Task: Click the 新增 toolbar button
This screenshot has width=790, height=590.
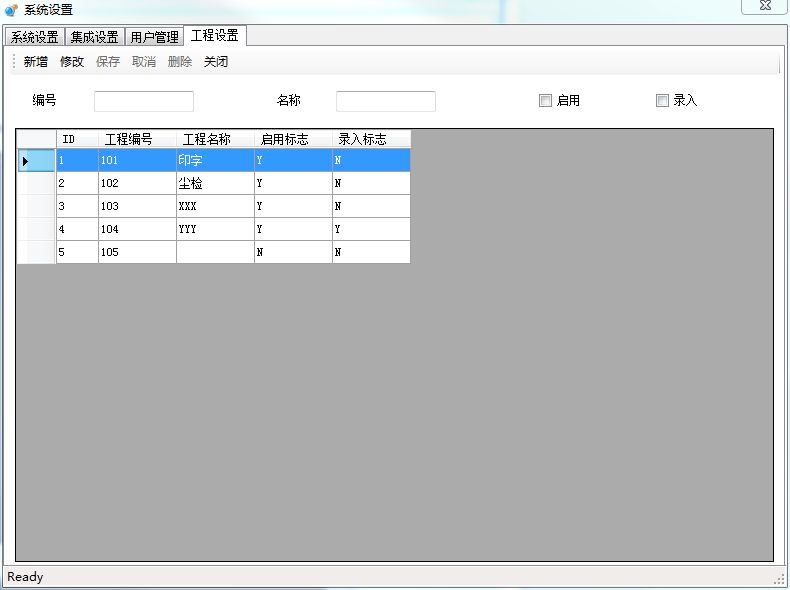Action: (x=35, y=62)
